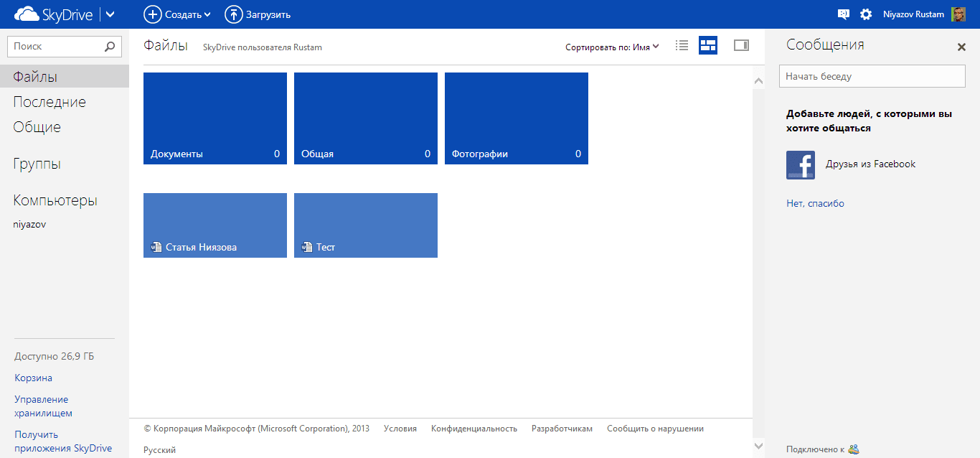
Task: Click the search magnifier icon
Action: coord(110,46)
